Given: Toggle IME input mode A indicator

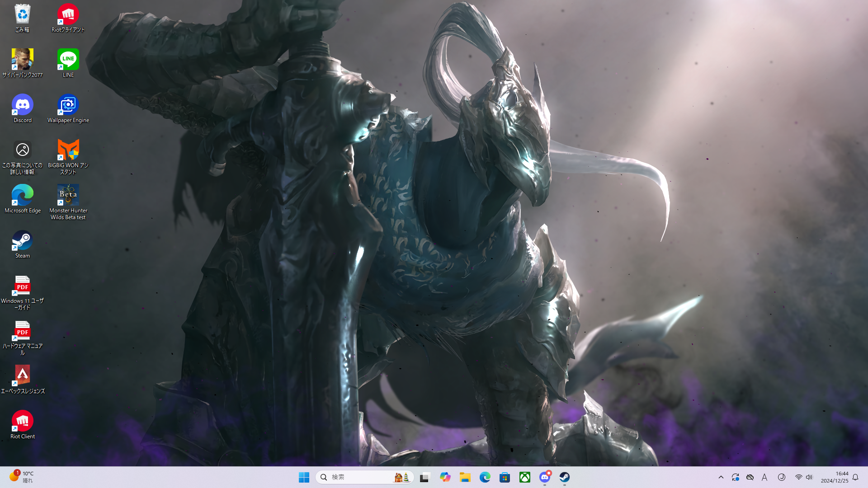Looking at the screenshot, I should [764, 477].
